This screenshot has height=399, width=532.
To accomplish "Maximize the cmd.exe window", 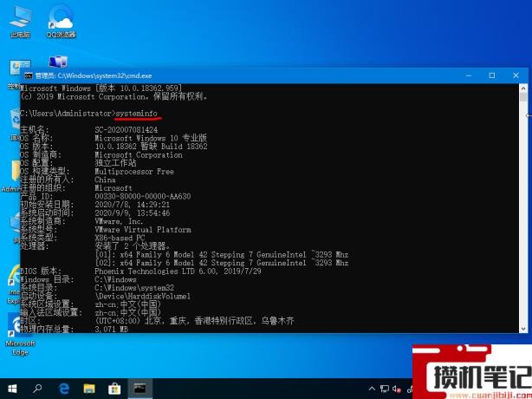I will (492, 75).
